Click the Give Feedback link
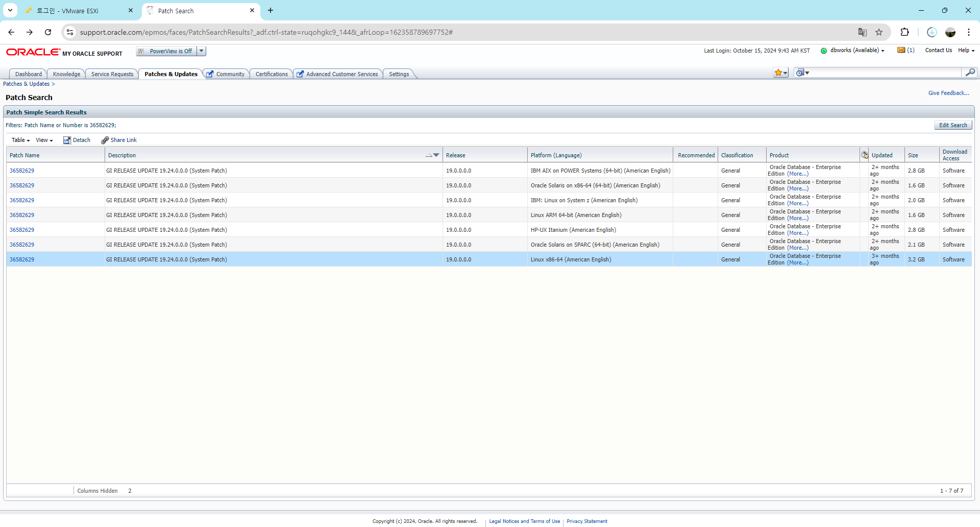Image resolution: width=980 pixels, height=527 pixels. [949, 93]
